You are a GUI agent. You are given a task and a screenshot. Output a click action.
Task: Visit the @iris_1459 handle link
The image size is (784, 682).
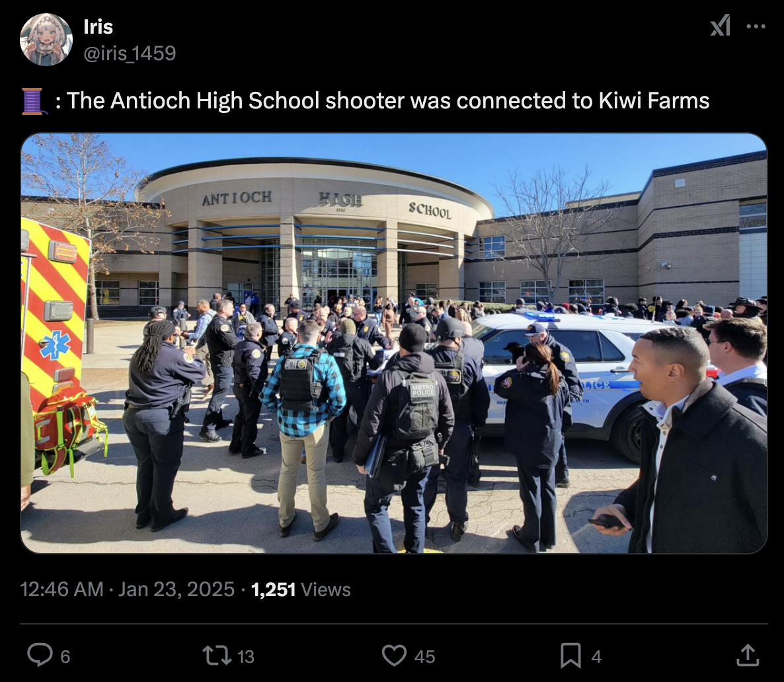click(130, 53)
